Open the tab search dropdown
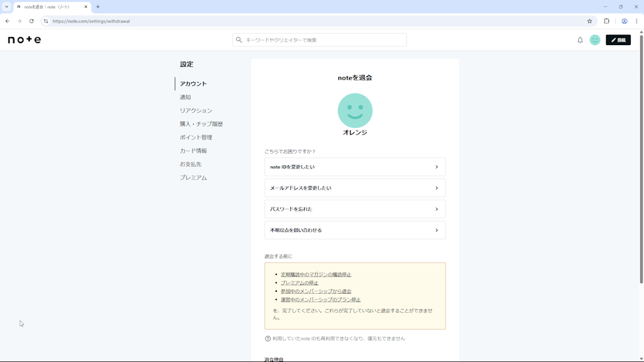 7,7
